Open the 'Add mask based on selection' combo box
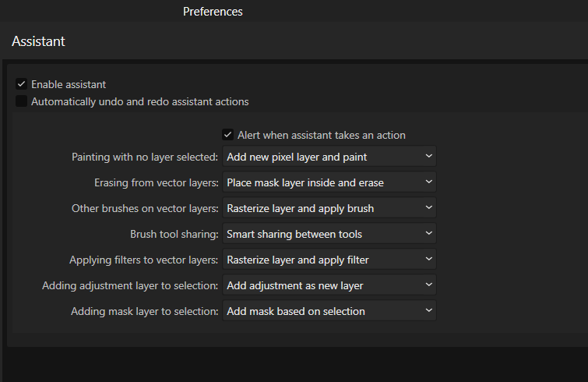Viewport: 588px width, 382px height. tap(329, 311)
